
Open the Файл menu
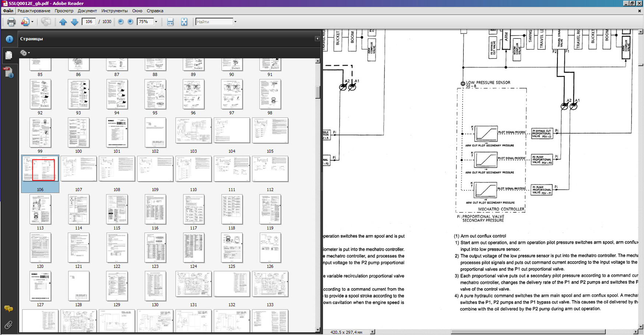pos(8,11)
